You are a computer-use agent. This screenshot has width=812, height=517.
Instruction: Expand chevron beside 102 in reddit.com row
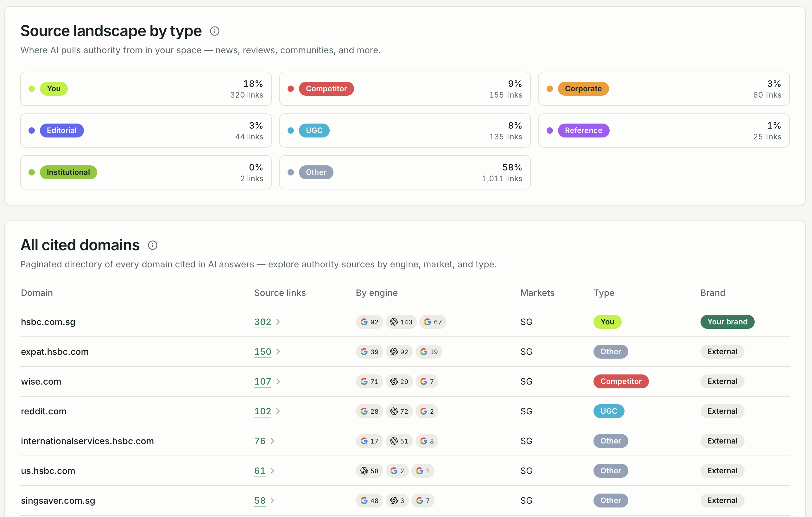[278, 411]
